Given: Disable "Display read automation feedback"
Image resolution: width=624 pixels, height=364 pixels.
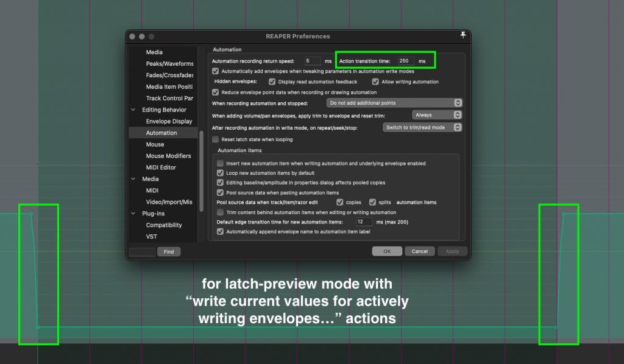Looking at the screenshot, I should [x=271, y=82].
